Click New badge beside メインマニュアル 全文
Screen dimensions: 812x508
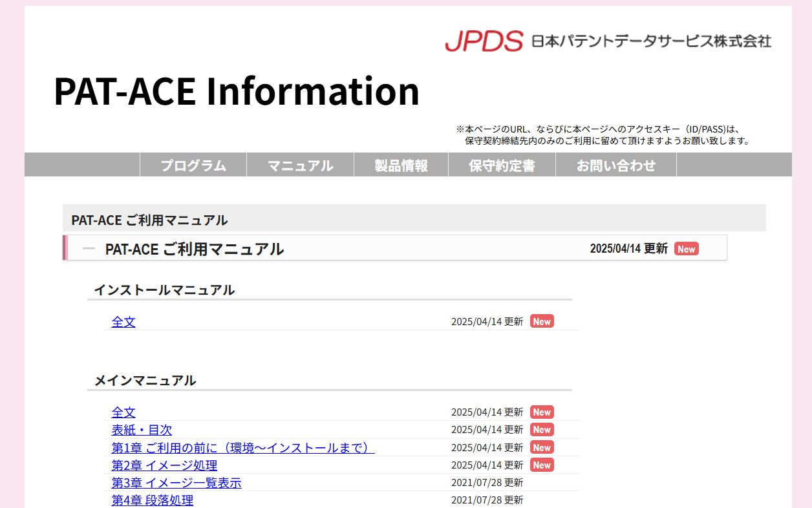click(x=542, y=412)
